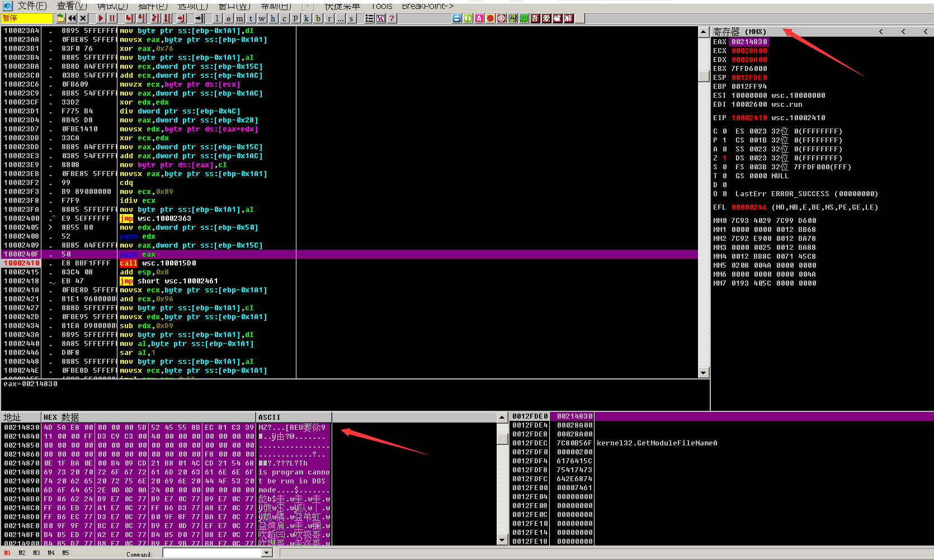This screenshot has height=560, width=934.
Task: Click the binary 010 101 plugin icon
Action: 512,18
